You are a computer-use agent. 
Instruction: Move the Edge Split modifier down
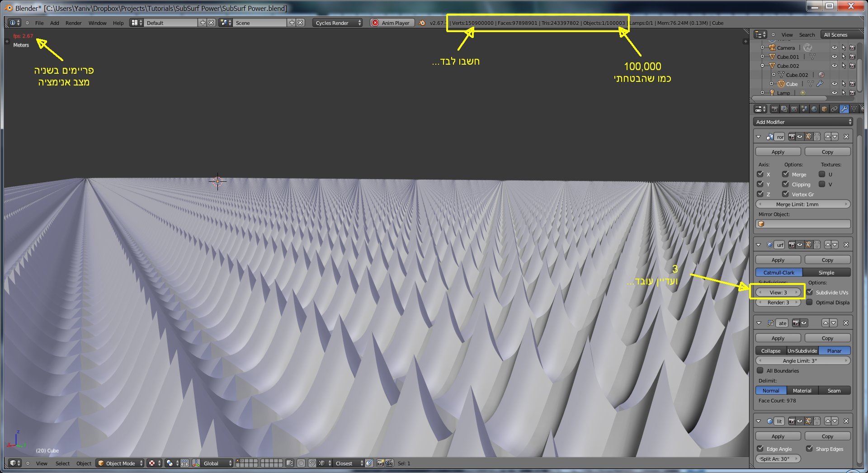(x=835, y=421)
